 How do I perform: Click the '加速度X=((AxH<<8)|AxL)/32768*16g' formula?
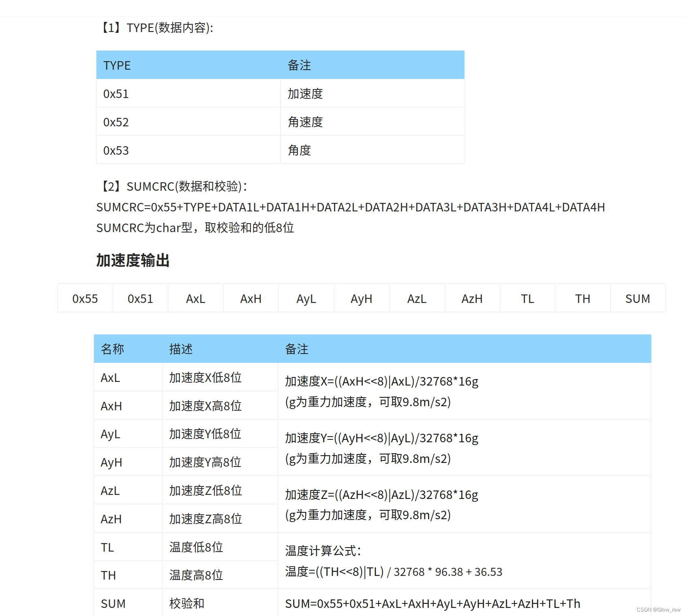pyautogui.click(x=382, y=382)
